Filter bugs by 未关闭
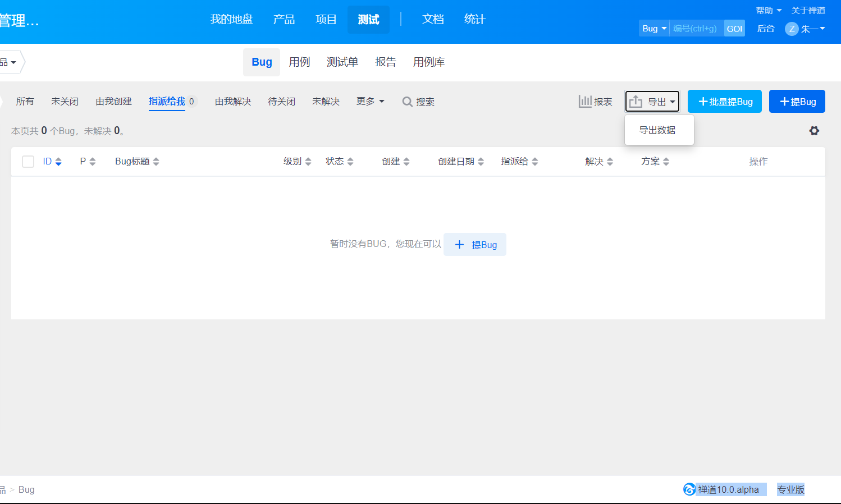This screenshot has width=841, height=504. pos(65,102)
